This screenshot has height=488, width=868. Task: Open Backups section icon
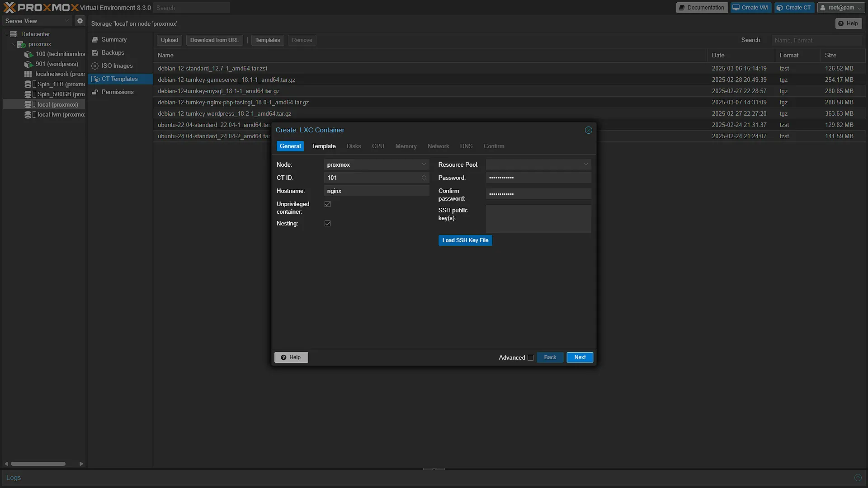95,53
